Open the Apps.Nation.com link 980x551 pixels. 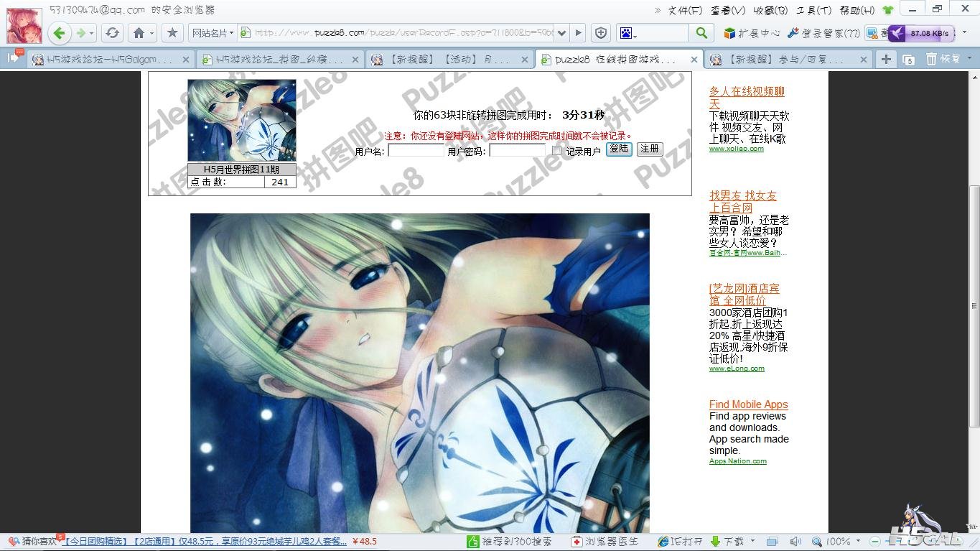(738, 461)
